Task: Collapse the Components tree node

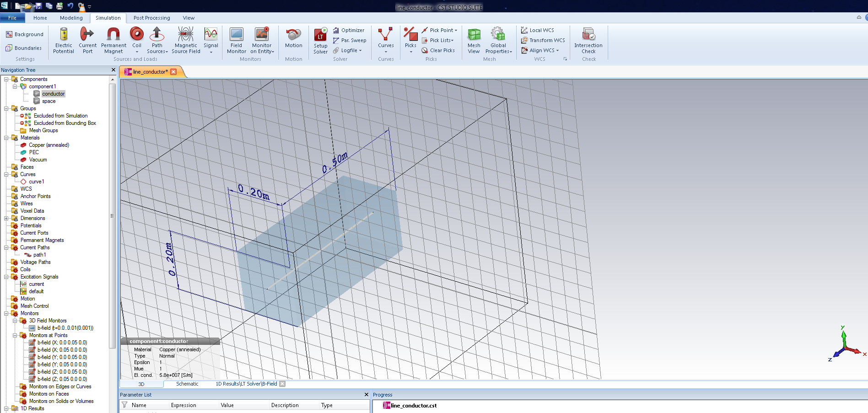Action: pos(6,79)
